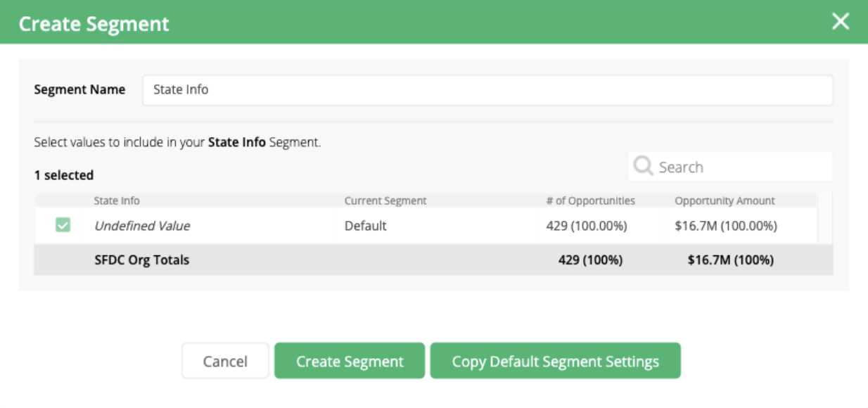Image resolution: width=868 pixels, height=408 pixels.
Task: Select the SFDC Org Totals row
Action: click(142, 260)
